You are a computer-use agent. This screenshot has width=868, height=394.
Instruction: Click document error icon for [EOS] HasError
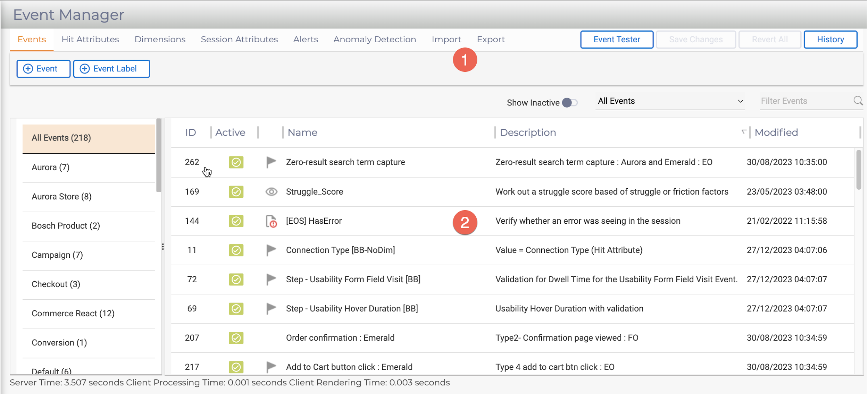pyautogui.click(x=271, y=221)
